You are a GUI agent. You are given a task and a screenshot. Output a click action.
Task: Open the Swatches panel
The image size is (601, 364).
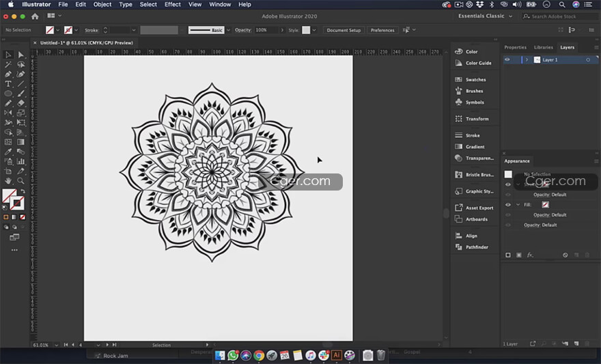point(475,80)
